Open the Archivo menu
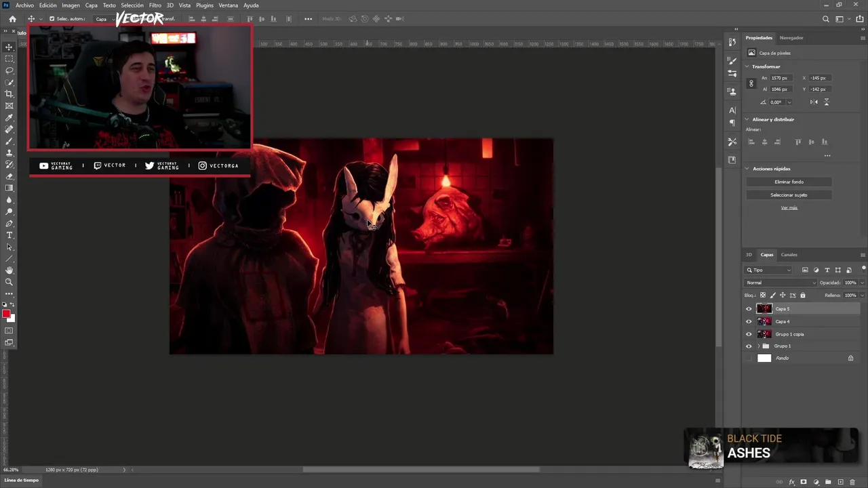Image resolution: width=868 pixels, height=488 pixels. click(x=24, y=5)
